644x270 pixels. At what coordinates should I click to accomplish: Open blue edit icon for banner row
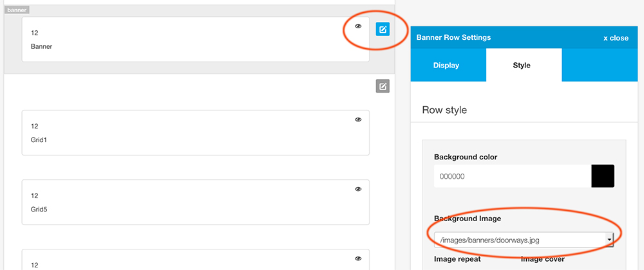[x=383, y=29]
